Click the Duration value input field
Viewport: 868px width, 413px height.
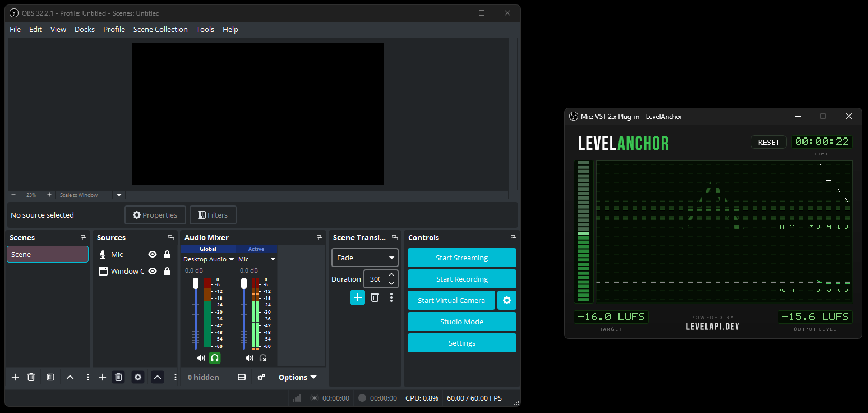[375, 279]
